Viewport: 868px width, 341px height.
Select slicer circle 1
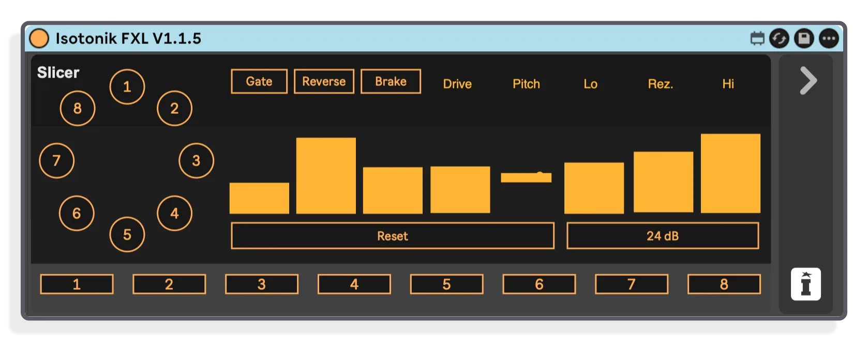pos(127,87)
